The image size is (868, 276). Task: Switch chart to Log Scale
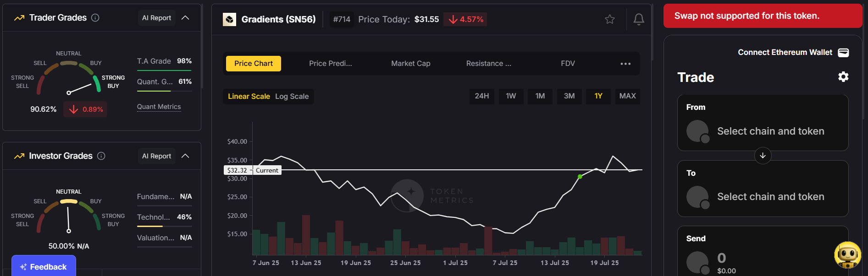[x=292, y=97]
